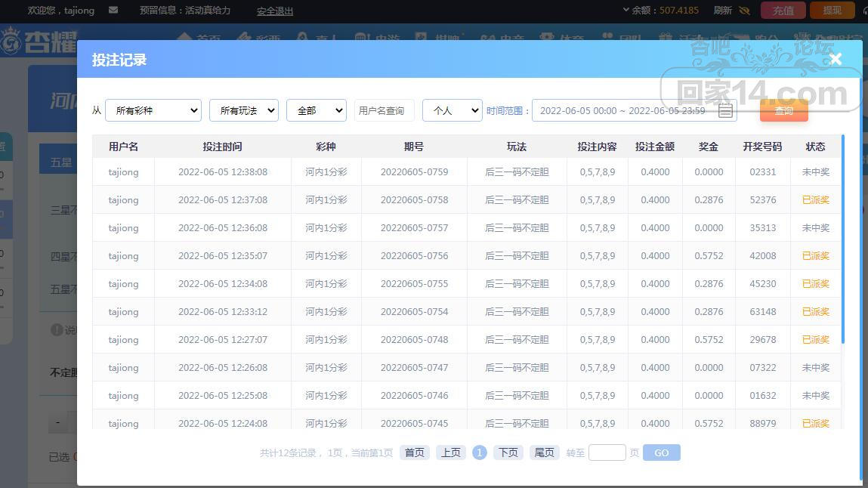
Task: Click bet time 2022-06-05 12:34:08
Action: tap(223, 284)
